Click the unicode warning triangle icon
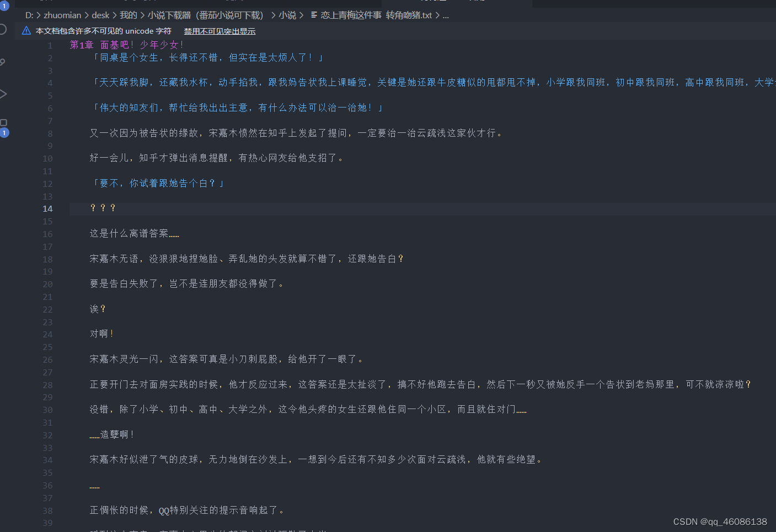 pyautogui.click(x=26, y=31)
